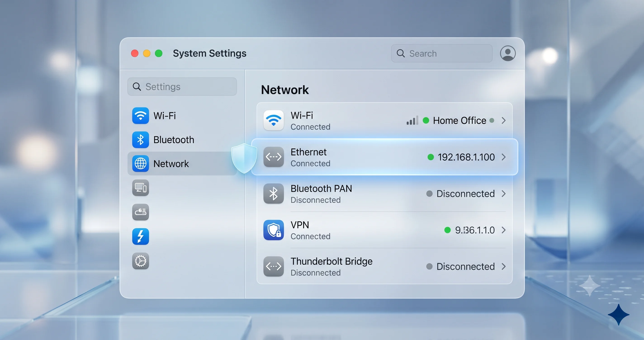Image resolution: width=644 pixels, height=340 pixels.
Task: Open the Thunderbolt Bridge service label
Action: click(x=331, y=261)
